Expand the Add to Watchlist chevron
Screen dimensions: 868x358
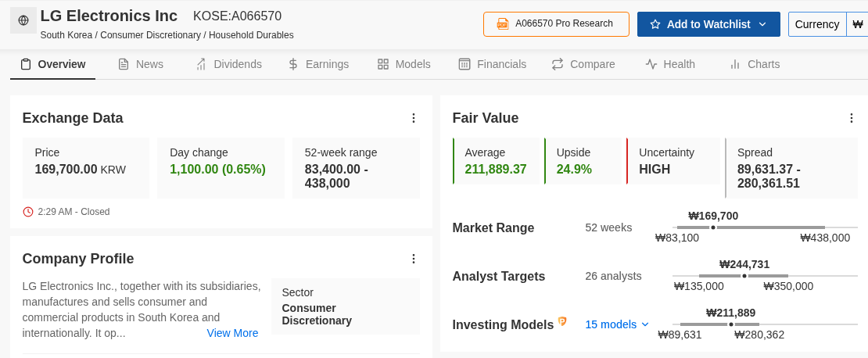pos(762,24)
